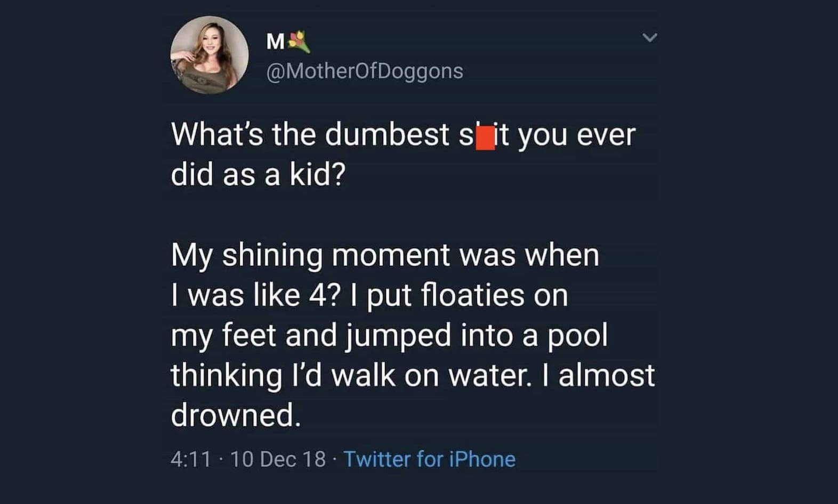
Task: Open the user's profile picture
Action: pos(209,55)
